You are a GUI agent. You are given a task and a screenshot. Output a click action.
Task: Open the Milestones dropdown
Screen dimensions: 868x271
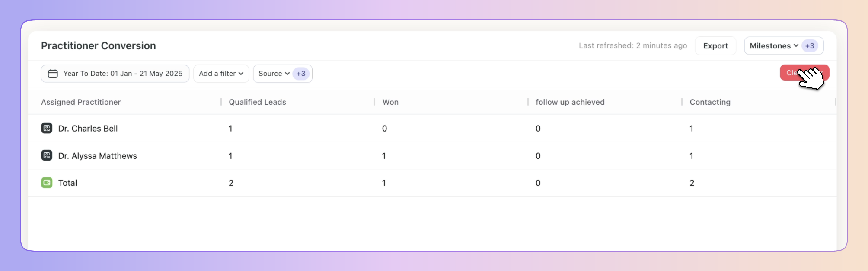coord(774,46)
